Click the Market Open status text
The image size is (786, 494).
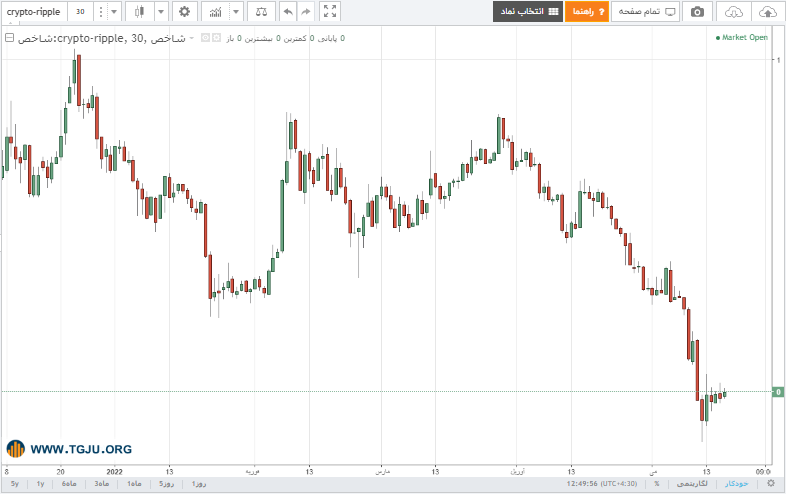pos(741,38)
